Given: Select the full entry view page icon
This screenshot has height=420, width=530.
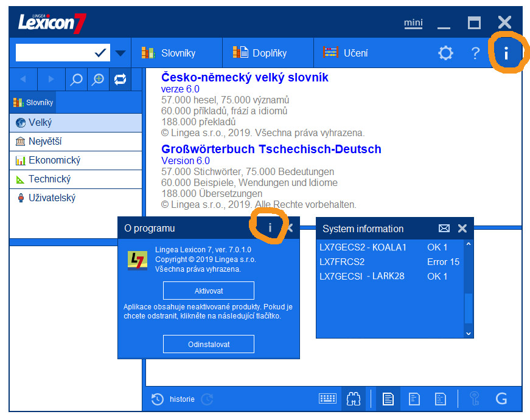Looking at the screenshot, I should (x=388, y=399).
